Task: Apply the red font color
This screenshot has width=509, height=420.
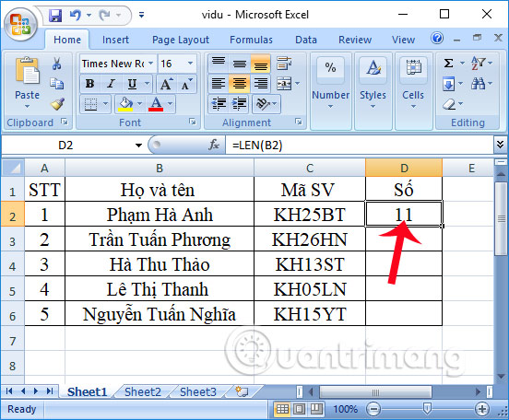Action: click(156, 104)
